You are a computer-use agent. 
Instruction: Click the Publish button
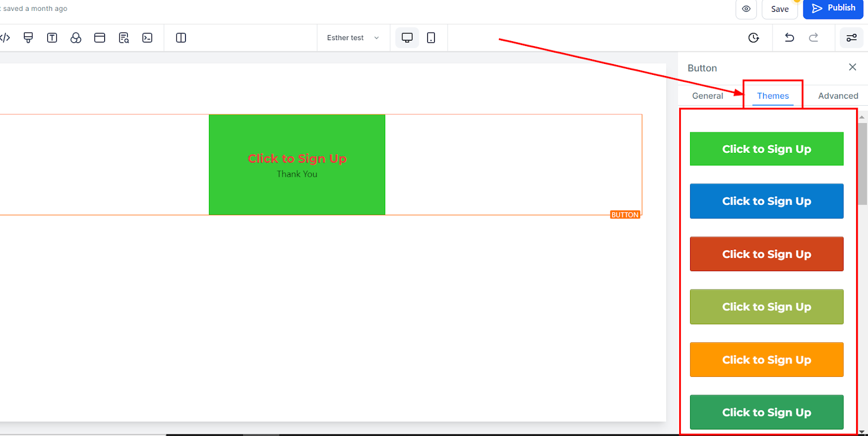click(x=833, y=8)
